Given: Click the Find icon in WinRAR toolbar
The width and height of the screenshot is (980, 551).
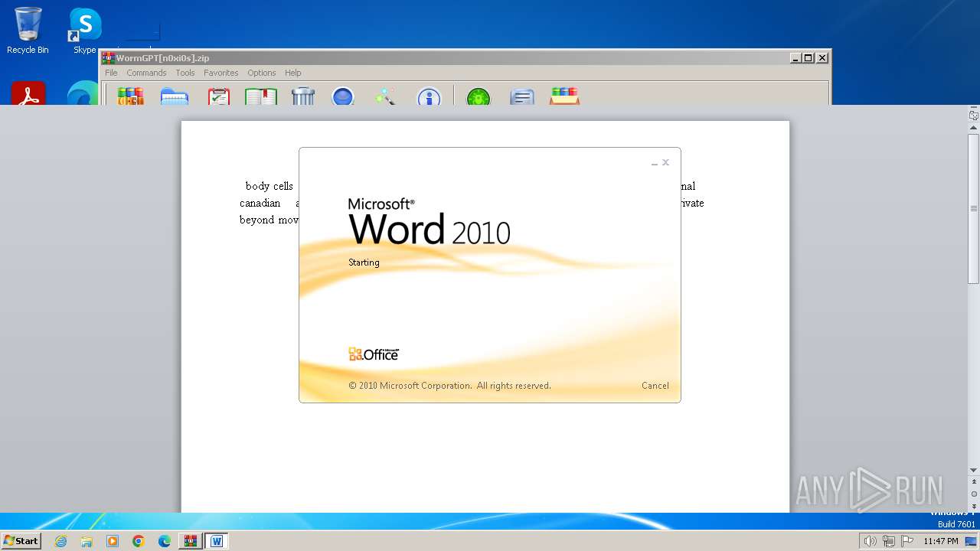Looking at the screenshot, I should (343, 96).
